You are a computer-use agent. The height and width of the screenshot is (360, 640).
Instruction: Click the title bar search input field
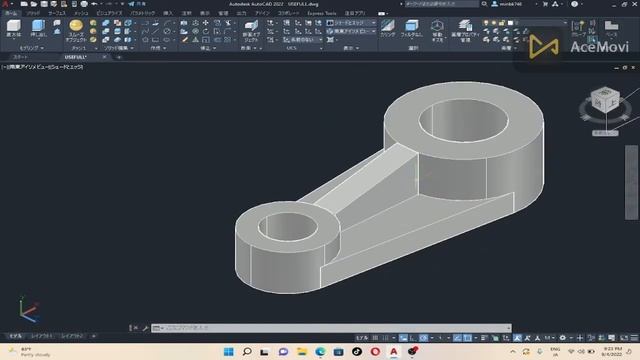(x=442, y=4)
